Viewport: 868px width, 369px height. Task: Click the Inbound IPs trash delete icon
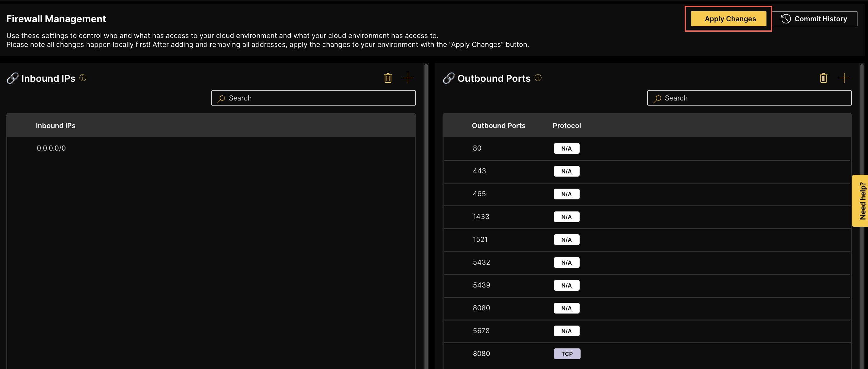(388, 78)
